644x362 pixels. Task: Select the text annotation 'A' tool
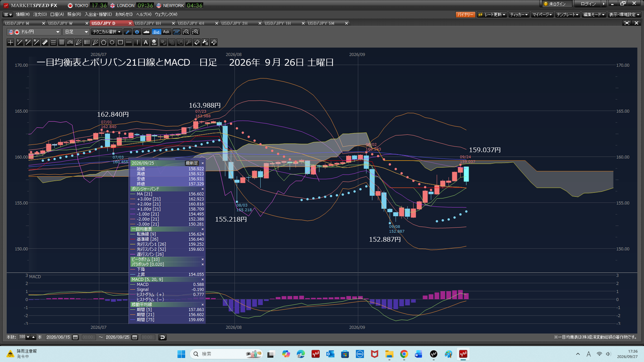coord(146,42)
